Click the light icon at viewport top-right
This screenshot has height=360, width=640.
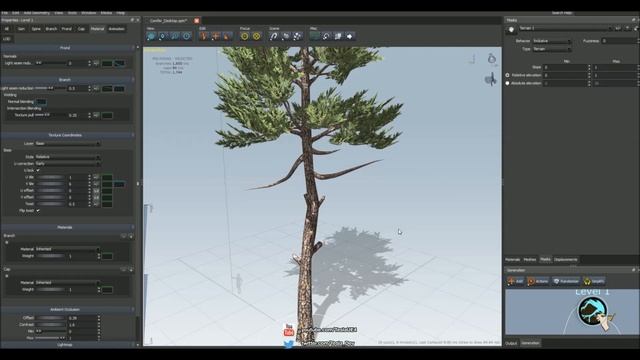[x=492, y=59]
